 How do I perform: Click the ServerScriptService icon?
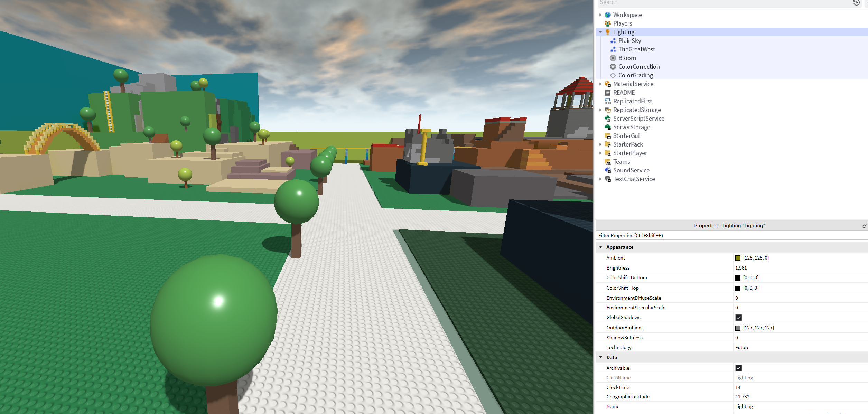pyautogui.click(x=607, y=119)
